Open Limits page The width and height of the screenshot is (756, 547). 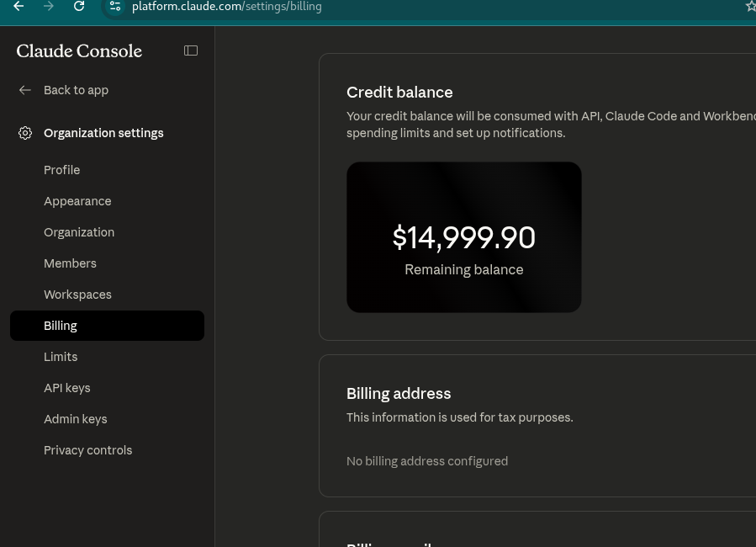(x=61, y=357)
